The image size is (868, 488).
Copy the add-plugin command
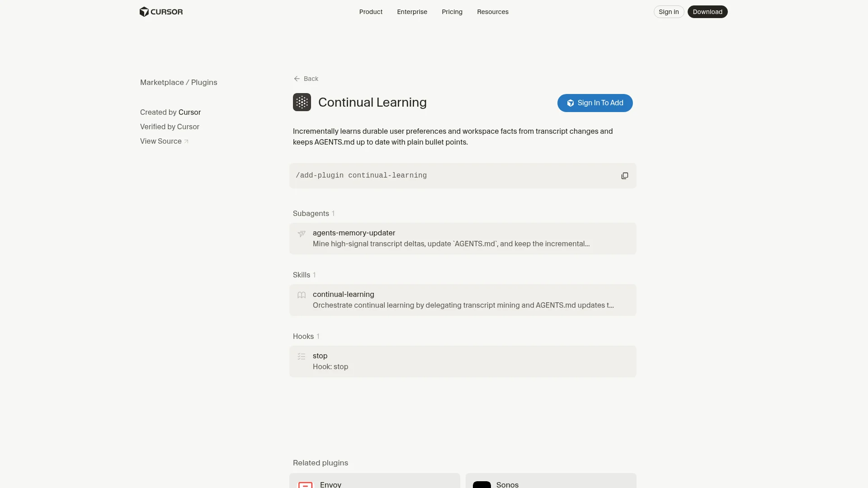click(624, 176)
